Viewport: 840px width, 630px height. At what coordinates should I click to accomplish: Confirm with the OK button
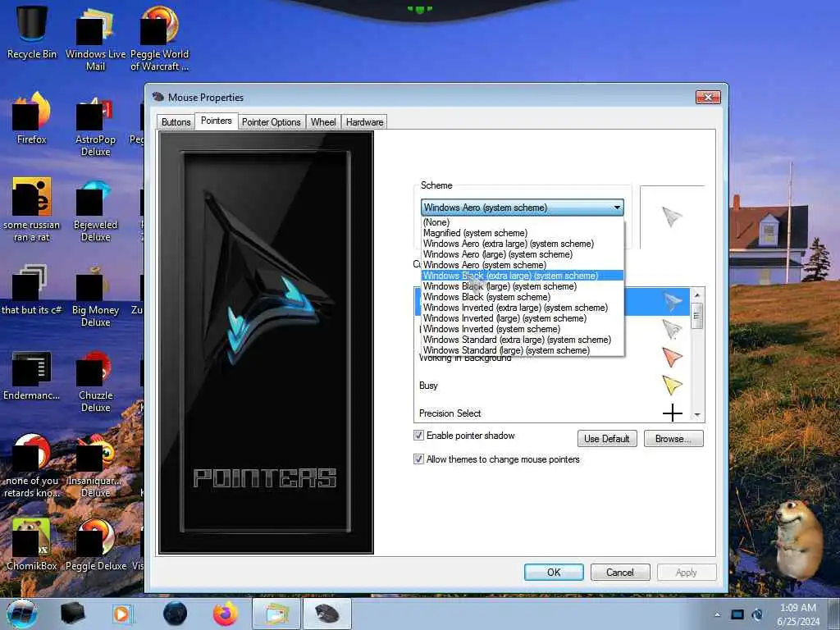(554, 572)
